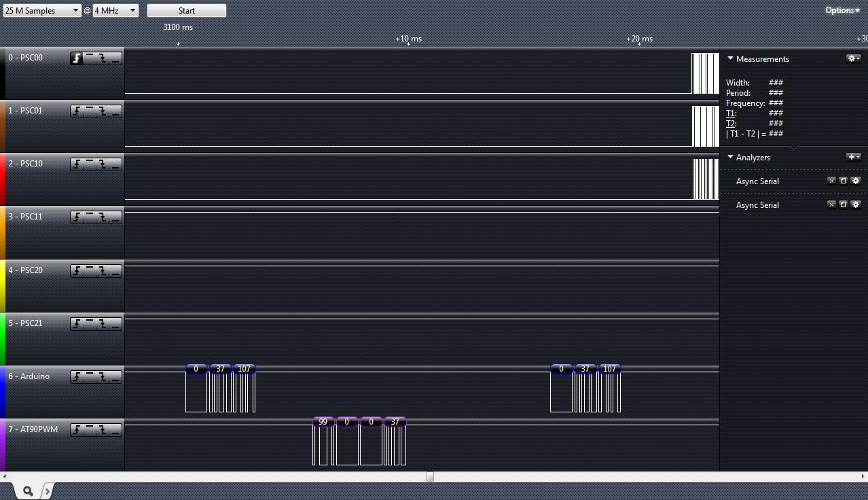Image resolution: width=868 pixels, height=500 pixels.
Task: Open the Measurements gear menu
Action: (x=853, y=59)
